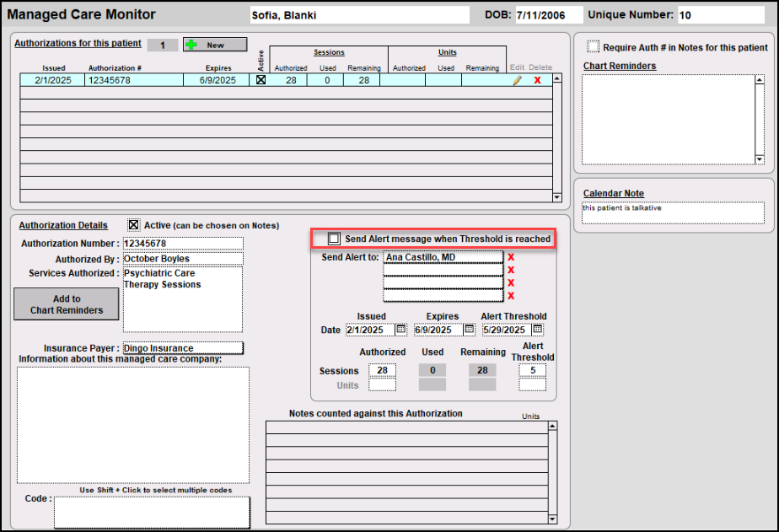Open calendar picker for Issued date
The height and width of the screenshot is (532, 779).
click(401, 330)
